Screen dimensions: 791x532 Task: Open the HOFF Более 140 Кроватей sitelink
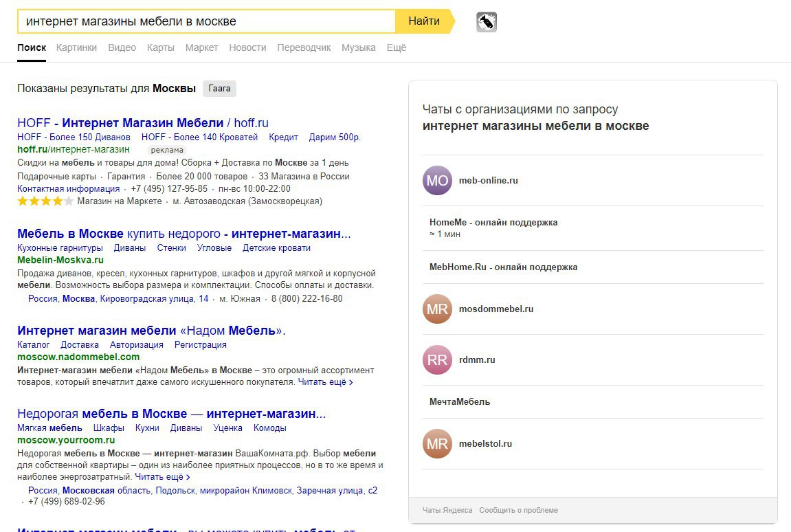[x=200, y=137]
